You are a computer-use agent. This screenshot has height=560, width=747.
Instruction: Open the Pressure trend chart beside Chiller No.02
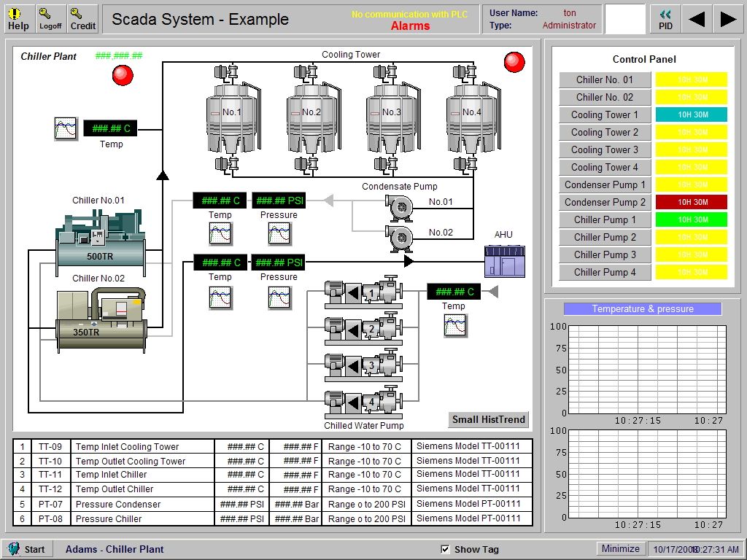point(278,298)
